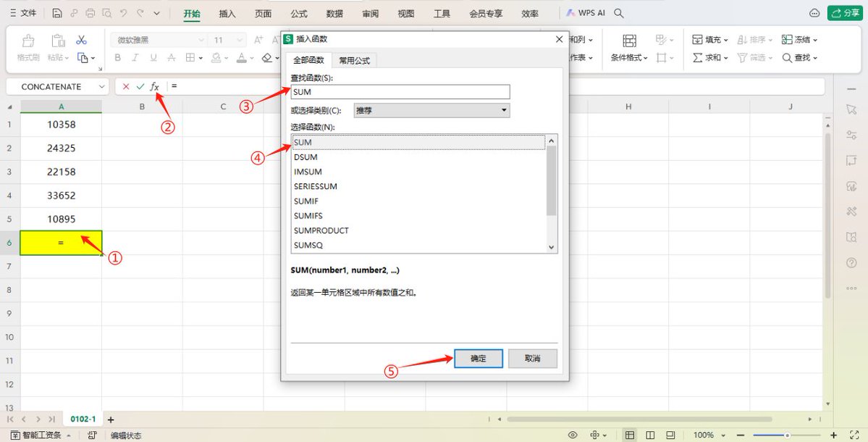Viewport: 868px width, 442px height.
Task: Click the zoom out minus button
Action: (x=740, y=435)
